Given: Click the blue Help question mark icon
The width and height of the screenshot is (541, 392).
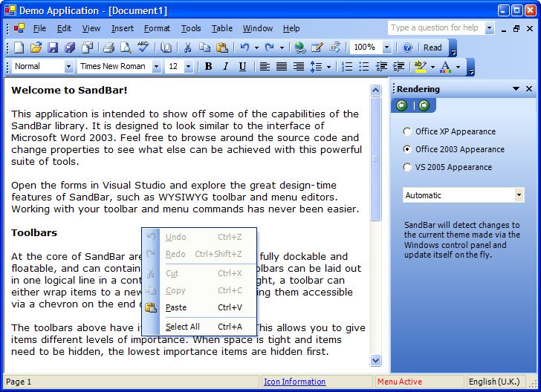Looking at the screenshot, I should pos(407,48).
